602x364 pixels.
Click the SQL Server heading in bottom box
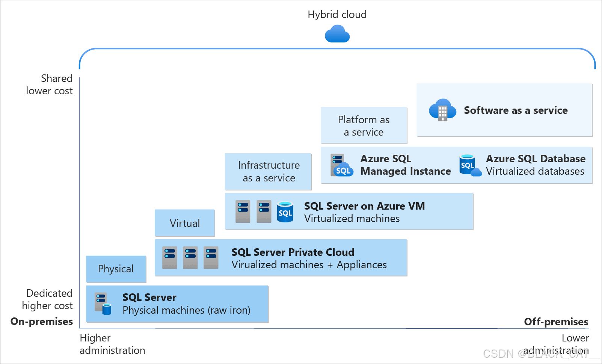point(149,298)
